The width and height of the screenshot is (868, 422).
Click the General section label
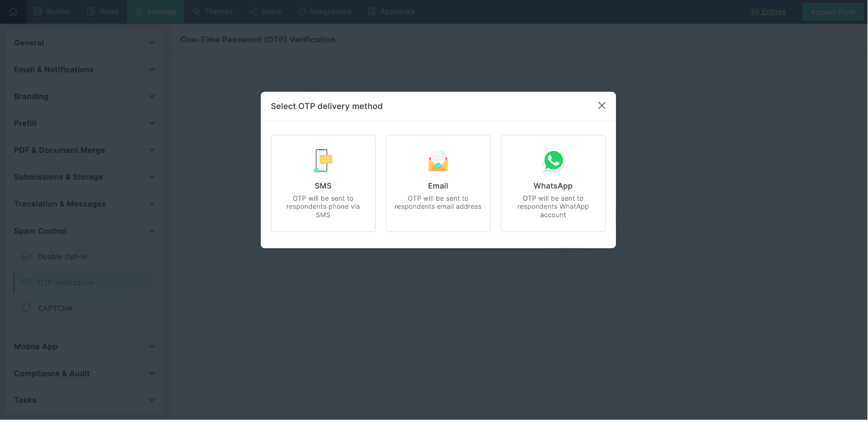click(29, 43)
